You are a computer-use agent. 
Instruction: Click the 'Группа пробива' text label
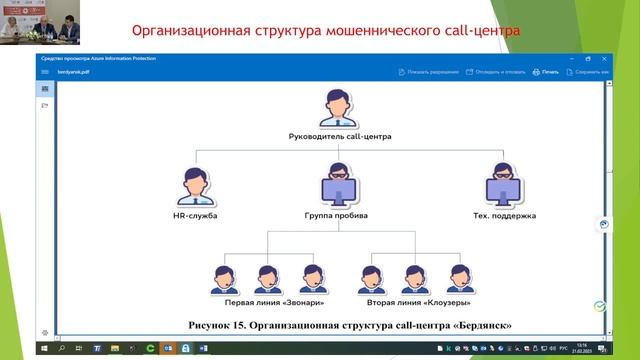[336, 216]
